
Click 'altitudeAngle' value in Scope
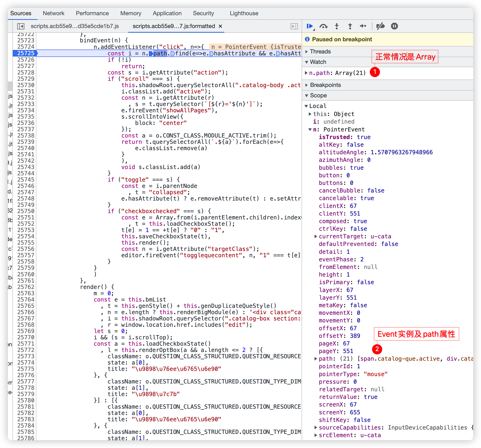point(401,152)
